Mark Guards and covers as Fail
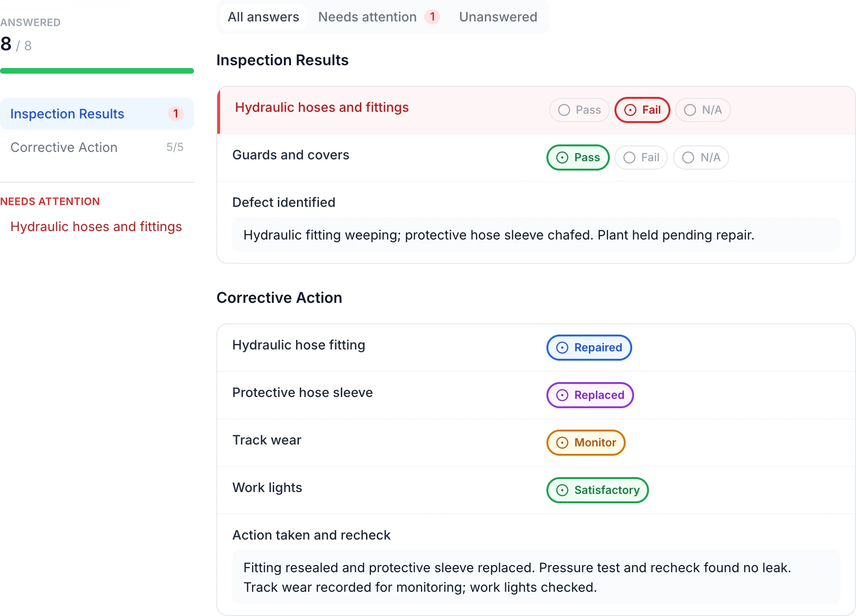Image resolution: width=856 pixels, height=616 pixels. click(641, 157)
